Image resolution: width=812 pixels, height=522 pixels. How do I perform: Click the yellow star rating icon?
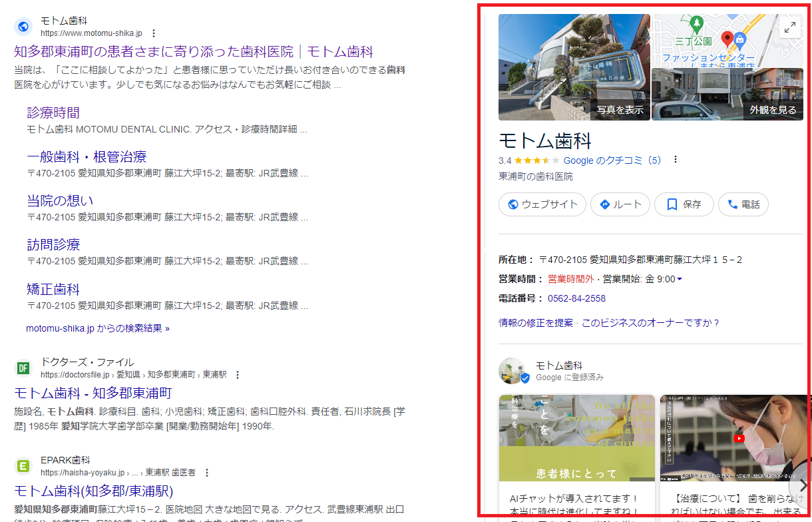[x=532, y=159]
